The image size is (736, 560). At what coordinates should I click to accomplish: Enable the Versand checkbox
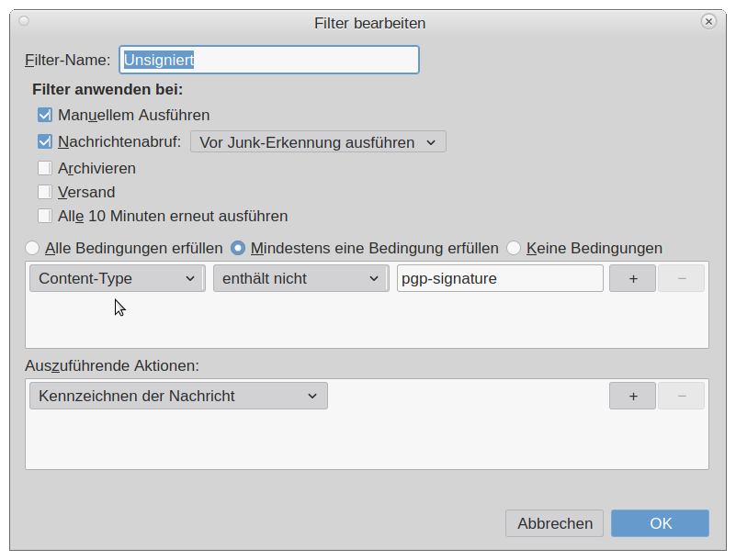point(45,193)
